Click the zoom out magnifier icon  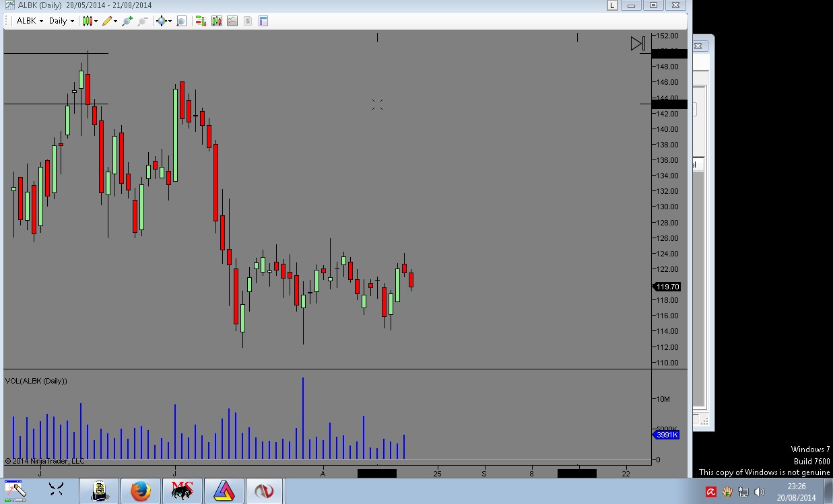coord(143,21)
